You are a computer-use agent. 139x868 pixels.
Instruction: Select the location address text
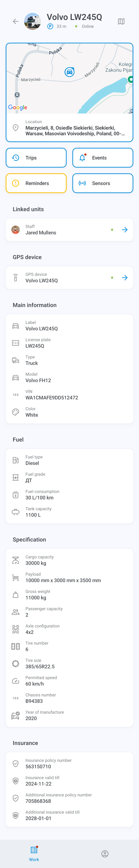[75, 131]
